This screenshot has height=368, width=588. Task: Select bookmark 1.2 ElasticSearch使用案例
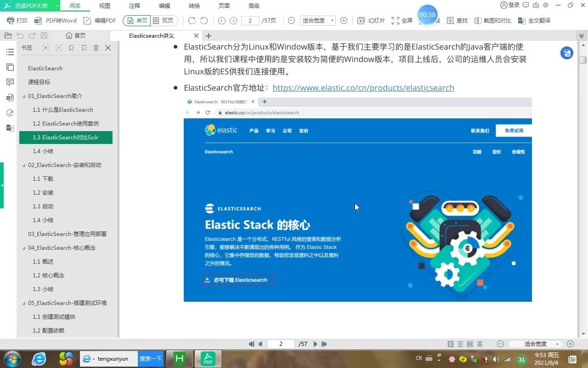[x=66, y=124]
